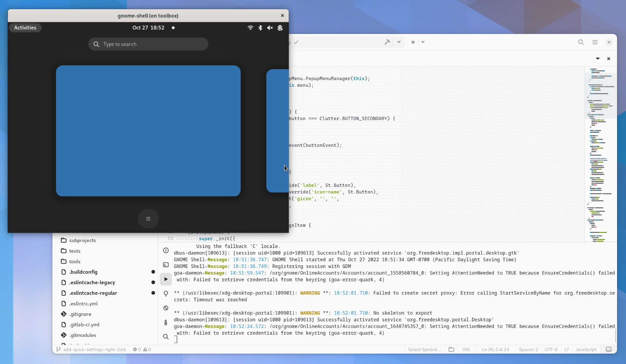This screenshot has width=626, height=364.
Task: Open the JavaScript language selector
Action: click(x=586, y=349)
